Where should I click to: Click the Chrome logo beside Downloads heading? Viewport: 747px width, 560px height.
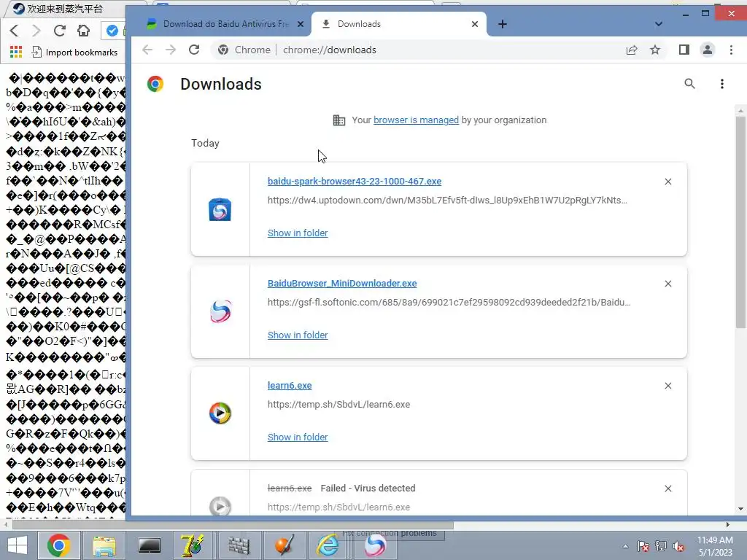[x=155, y=84]
